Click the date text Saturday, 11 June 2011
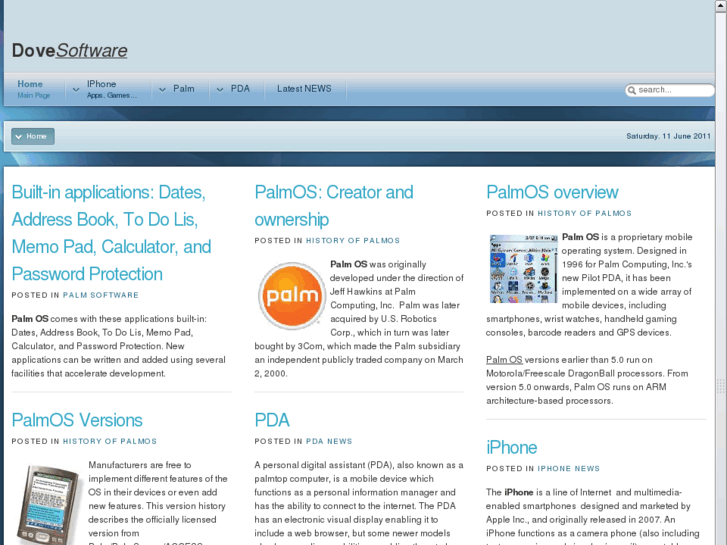Image resolution: width=727 pixels, height=545 pixels. [668, 136]
